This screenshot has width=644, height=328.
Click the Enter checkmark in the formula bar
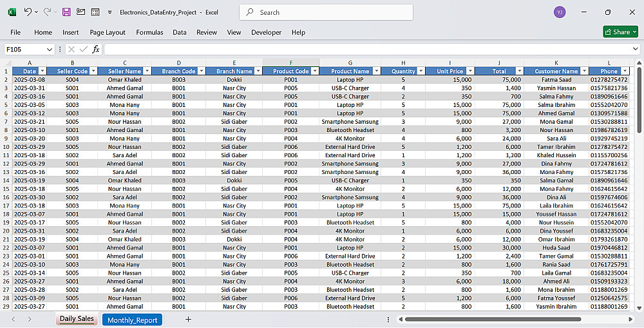click(x=84, y=50)
